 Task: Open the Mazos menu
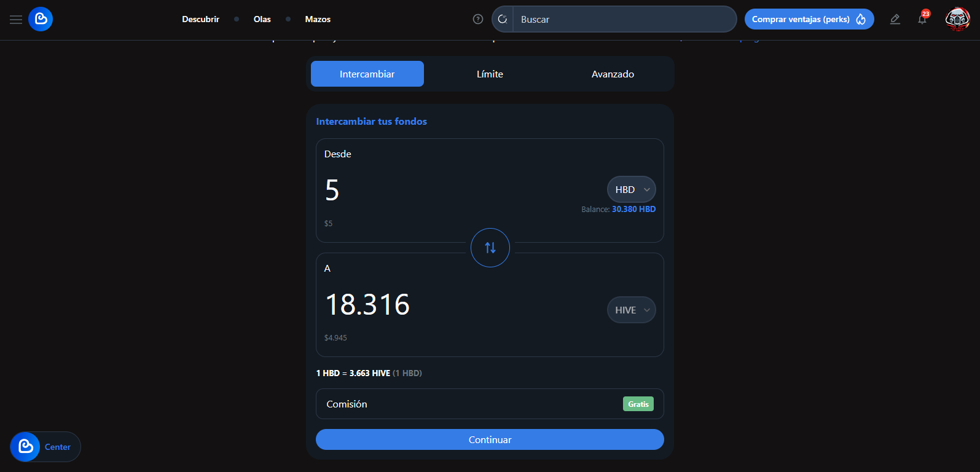(x=318, y=19)
